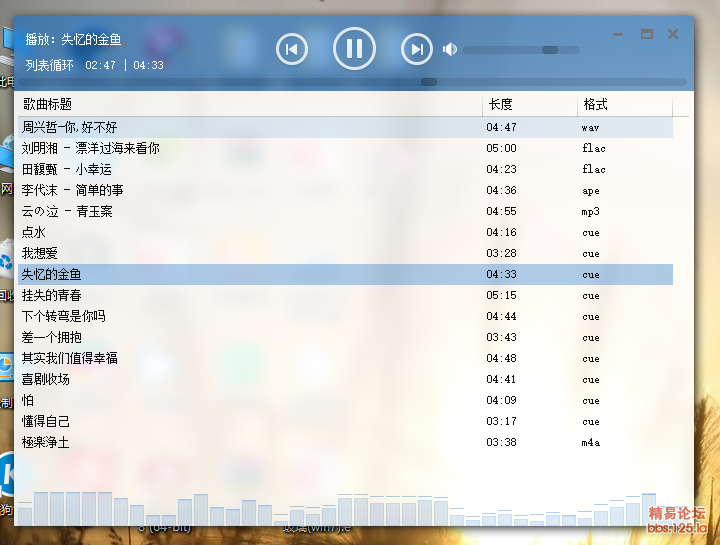Select song 周兴哲-你,好不好
This screenshot has width=720, height=545.
(345, 127)
